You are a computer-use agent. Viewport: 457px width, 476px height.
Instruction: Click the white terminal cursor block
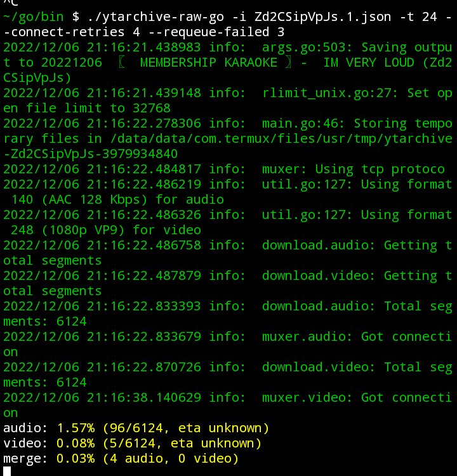(x=7, y=471)
